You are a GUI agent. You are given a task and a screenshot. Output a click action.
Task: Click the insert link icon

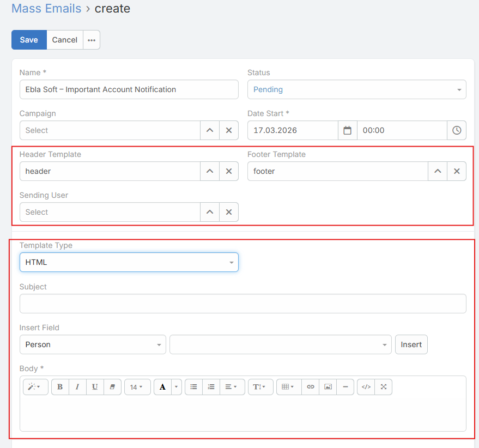pos(311,387)
